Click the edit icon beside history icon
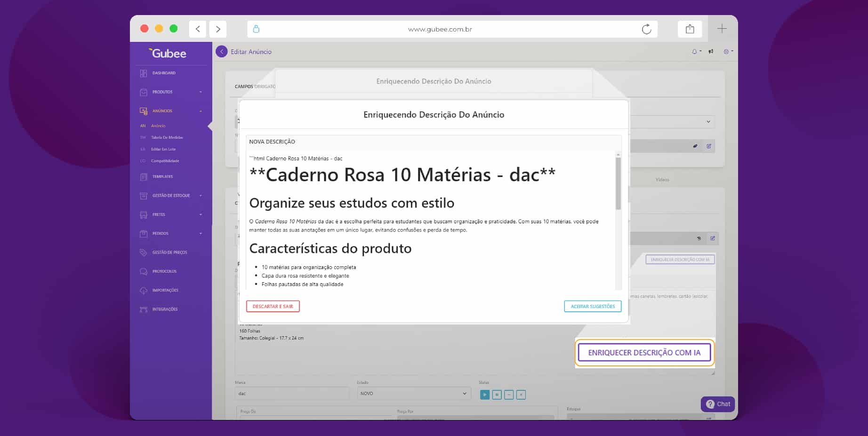This screenshot has width=868, height=436. (x=713, y=238)
